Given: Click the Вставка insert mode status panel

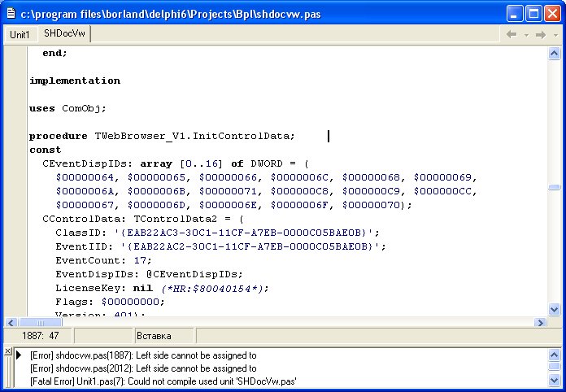Looking at the screenshot, I should tap(164, 336).
